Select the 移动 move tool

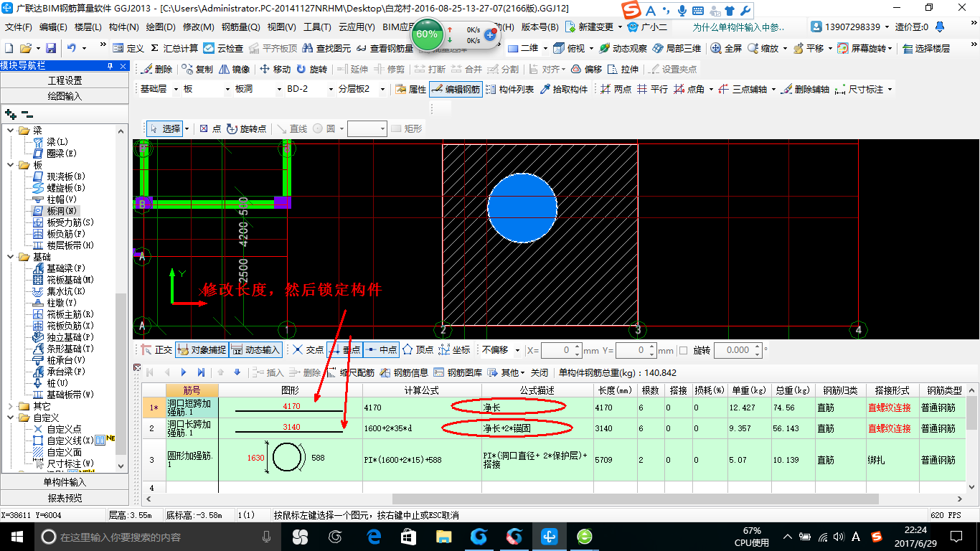(x=275, y=70)
